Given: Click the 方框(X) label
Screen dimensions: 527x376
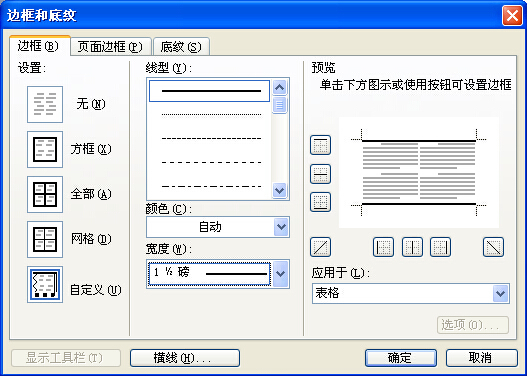Looking at the screenshot, I should (91, 149).
